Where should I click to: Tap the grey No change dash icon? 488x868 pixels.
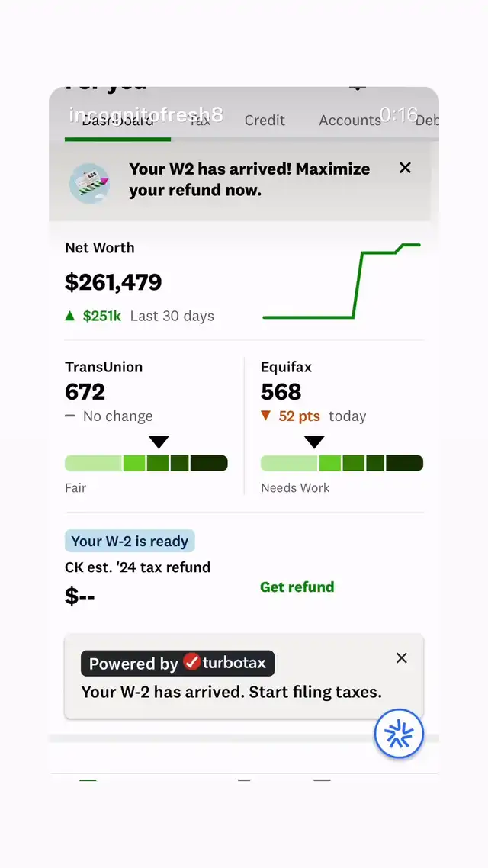(70, 416)
